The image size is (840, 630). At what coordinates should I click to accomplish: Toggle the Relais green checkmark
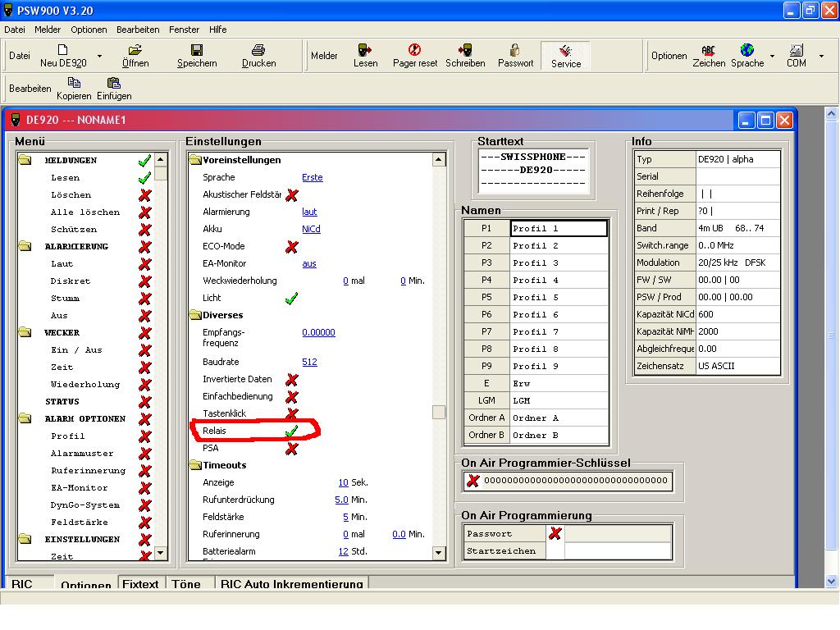[291, 431]
